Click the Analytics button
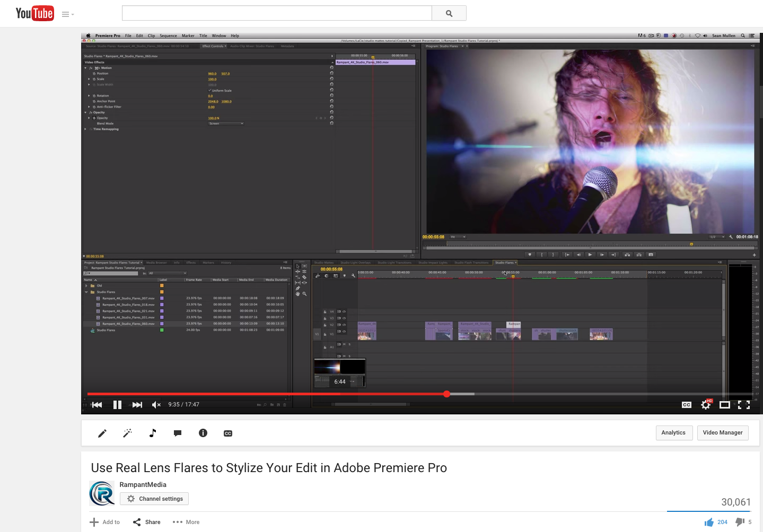The height and width of the screenshot is (532, 763). pyautogui.click(x=673, y=433)
